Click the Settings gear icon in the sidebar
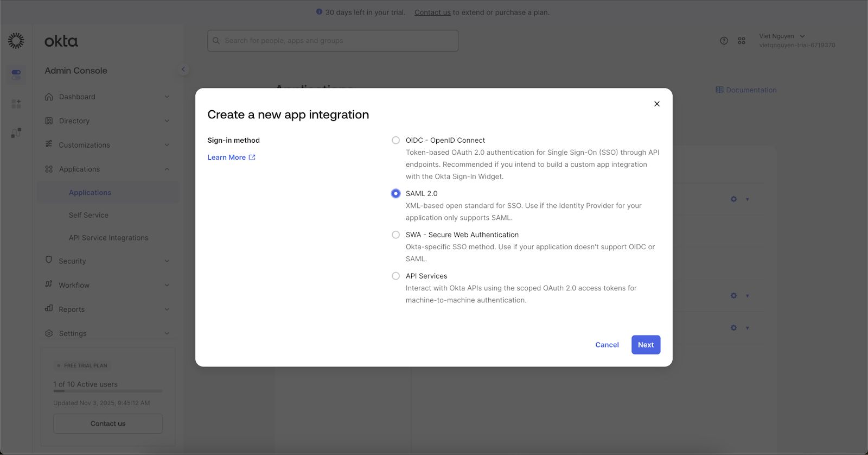The image size is (868, 455). click(x=49, y=333)
